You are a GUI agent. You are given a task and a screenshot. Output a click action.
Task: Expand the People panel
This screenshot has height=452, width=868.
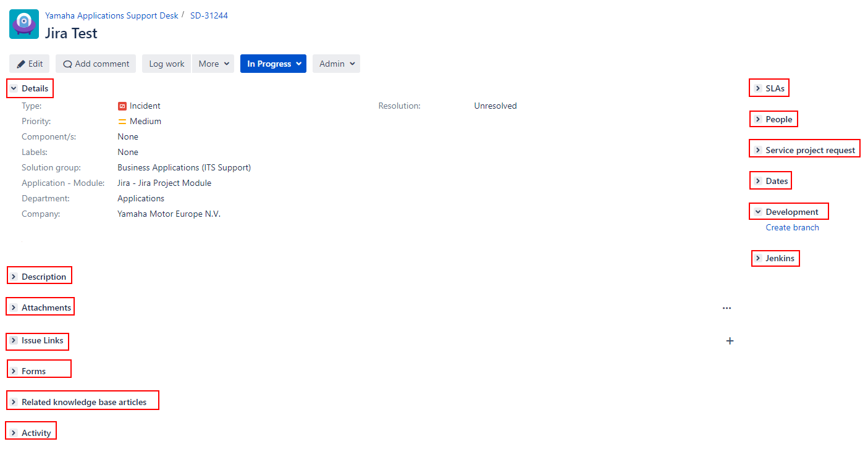758,119
